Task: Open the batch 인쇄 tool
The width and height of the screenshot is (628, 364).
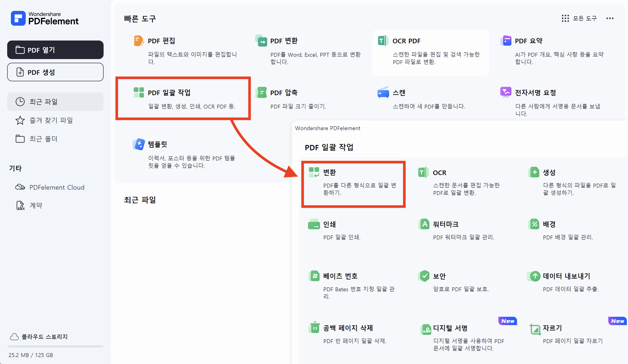Action: (329, 224)
